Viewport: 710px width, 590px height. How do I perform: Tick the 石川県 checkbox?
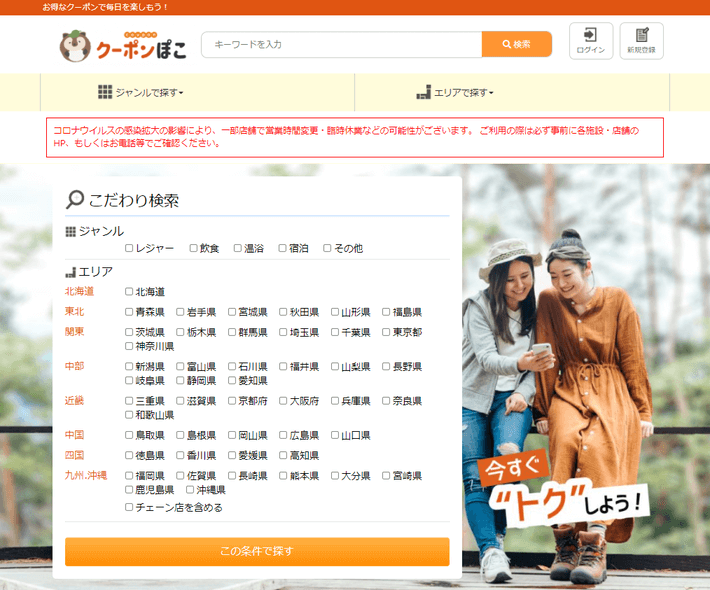(232, 366)
